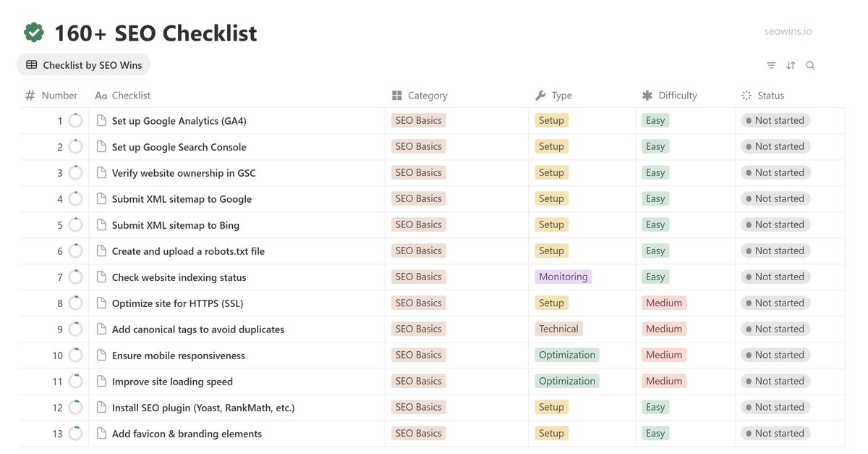This screenshot has height=454, width=868.
Task: Change status of Check website indexing status row
Action: pos(775,277)
